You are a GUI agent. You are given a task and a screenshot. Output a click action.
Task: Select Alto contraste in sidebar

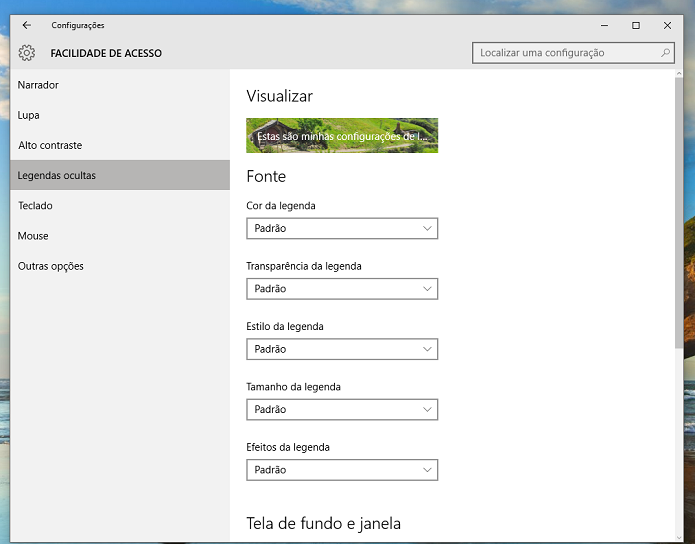120,145
